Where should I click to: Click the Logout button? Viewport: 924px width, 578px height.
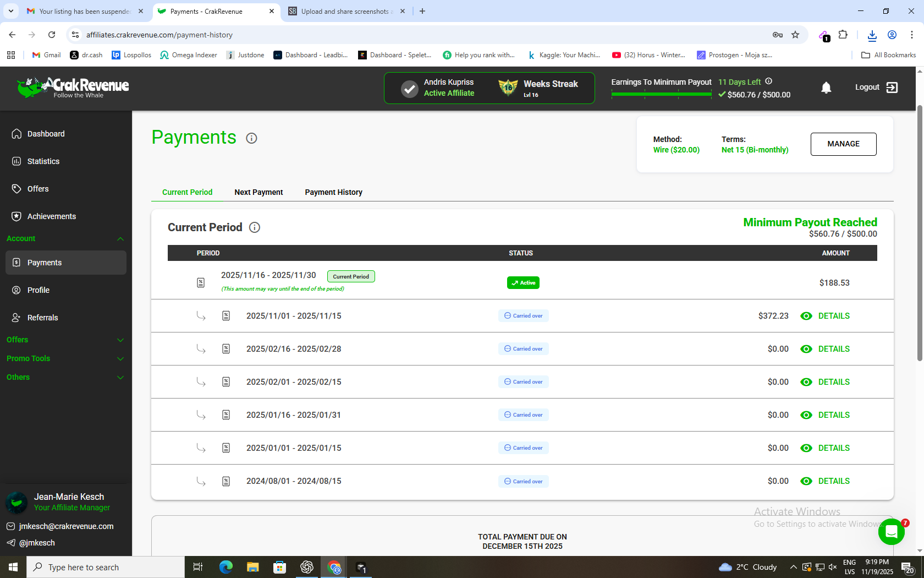point(876,87)
